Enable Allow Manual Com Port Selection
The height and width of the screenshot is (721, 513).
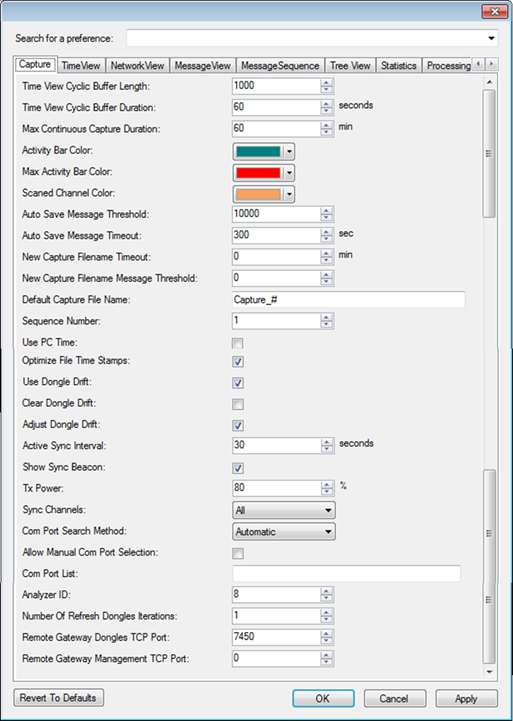tap(238, 554)
